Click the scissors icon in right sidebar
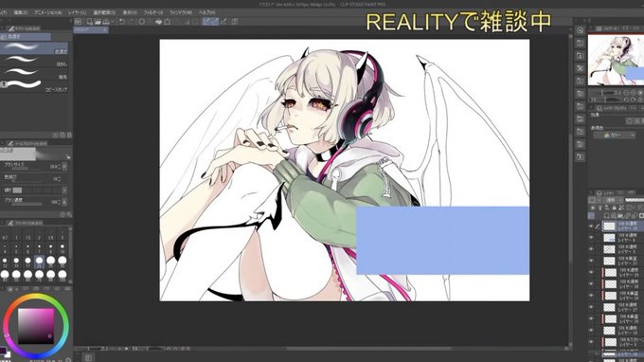The height and width of the screenshot is (362, 644). click(x=580, y=68)
